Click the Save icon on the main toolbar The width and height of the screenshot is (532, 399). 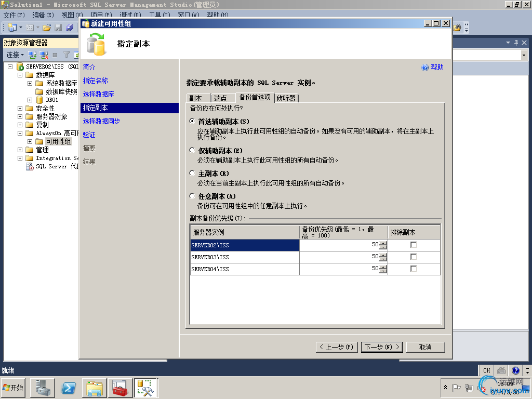click(x=58, y=28)
